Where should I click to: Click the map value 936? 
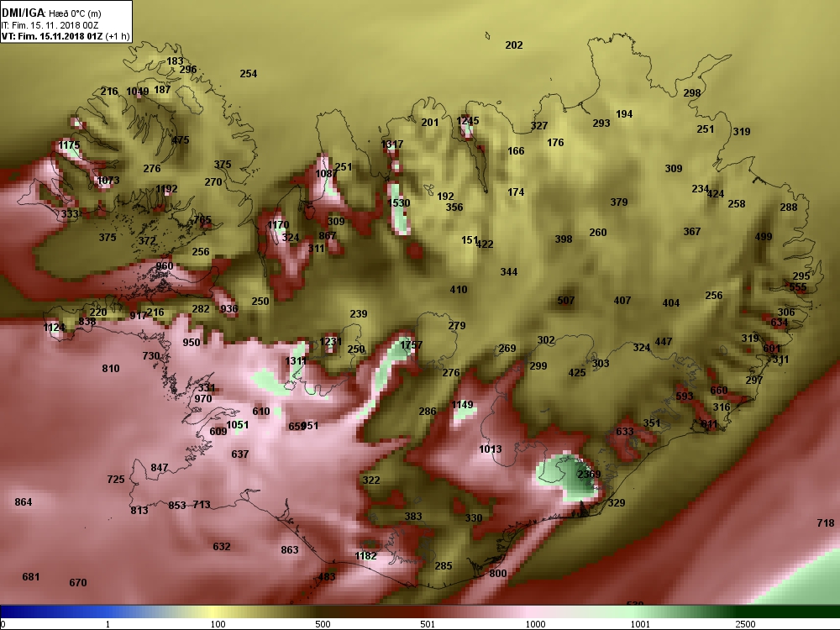click(228, 308)
